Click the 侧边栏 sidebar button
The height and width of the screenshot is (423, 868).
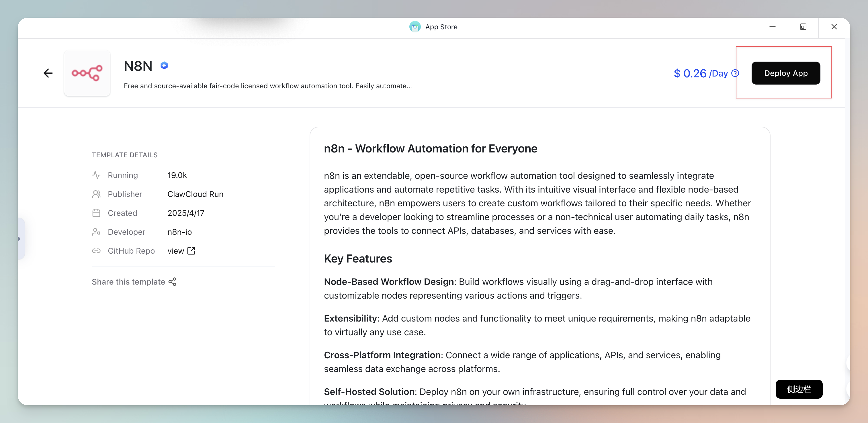pos(799,389)
